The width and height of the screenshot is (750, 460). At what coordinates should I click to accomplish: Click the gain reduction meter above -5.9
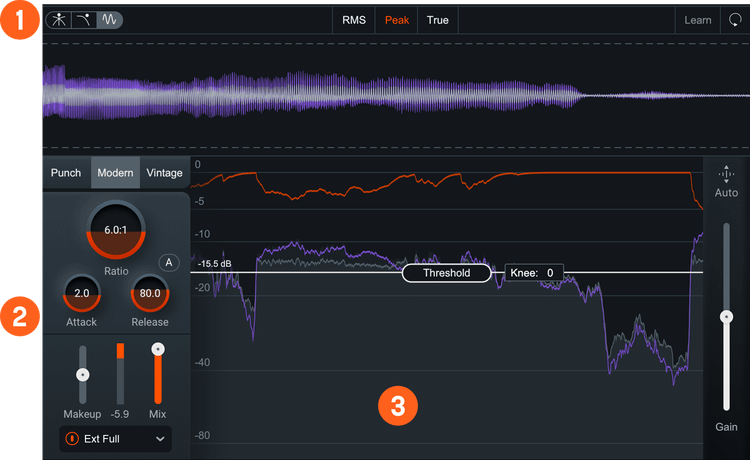point(120,373)
